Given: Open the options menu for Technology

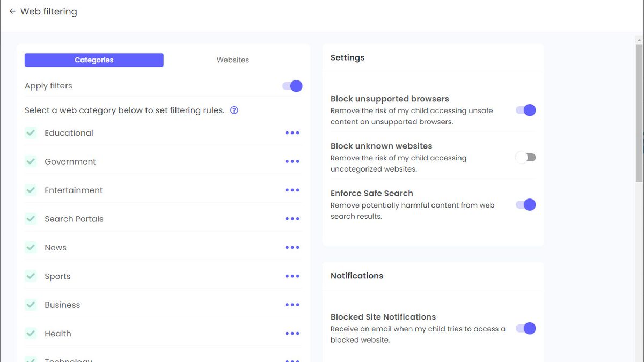Looking at the screenshot, I should (292, 359).
